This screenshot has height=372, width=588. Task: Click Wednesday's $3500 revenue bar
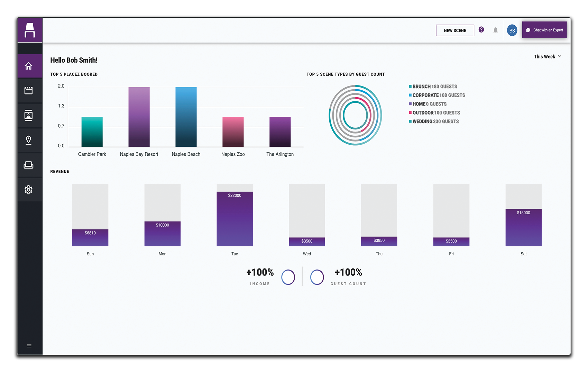pos(307,242)
